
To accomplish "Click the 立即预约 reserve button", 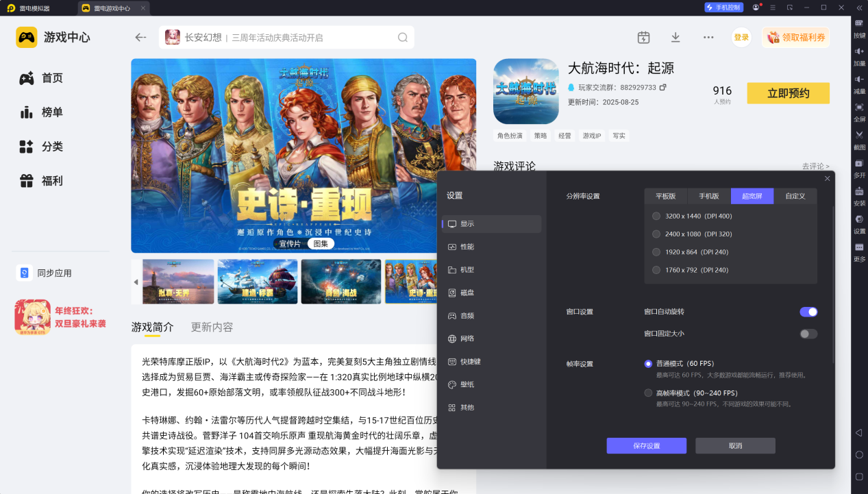I will click(788, 93).
